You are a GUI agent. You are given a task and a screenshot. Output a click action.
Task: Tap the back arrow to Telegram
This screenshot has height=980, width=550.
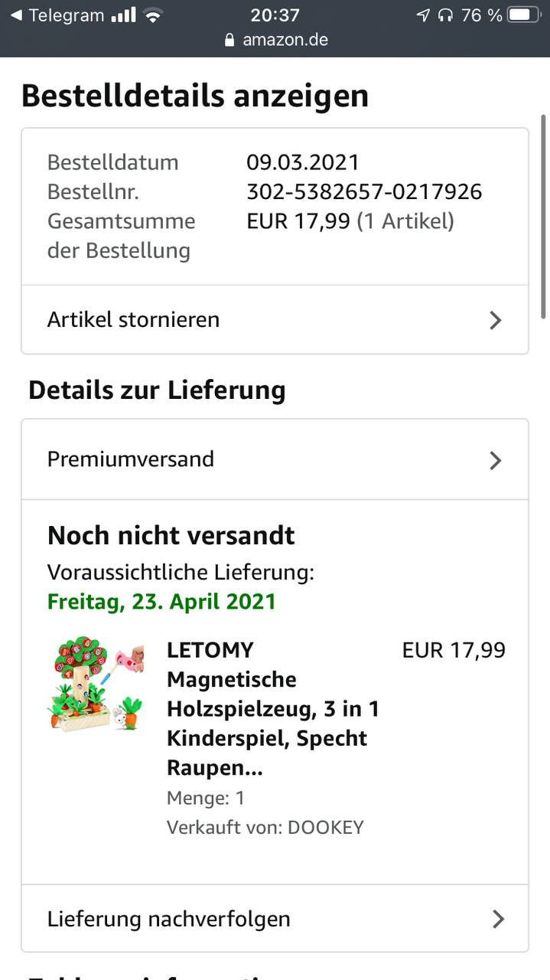point(15,15)
